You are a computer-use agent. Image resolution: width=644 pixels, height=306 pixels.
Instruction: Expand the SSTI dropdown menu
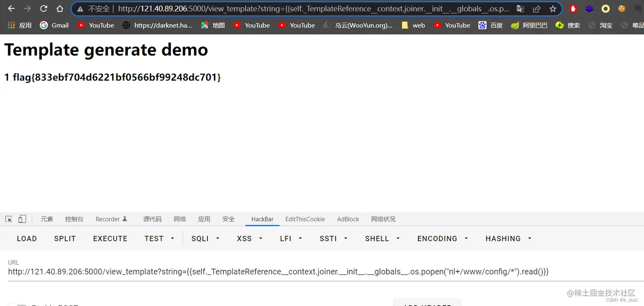tap(333, 239)
